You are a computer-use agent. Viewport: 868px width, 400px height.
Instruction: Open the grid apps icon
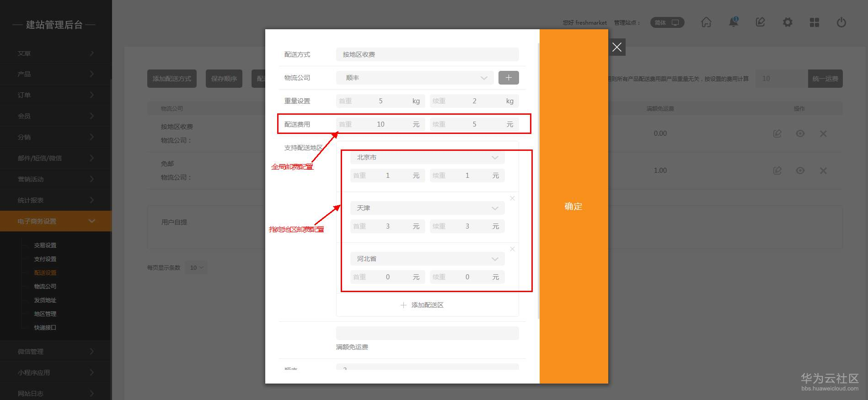814,22
